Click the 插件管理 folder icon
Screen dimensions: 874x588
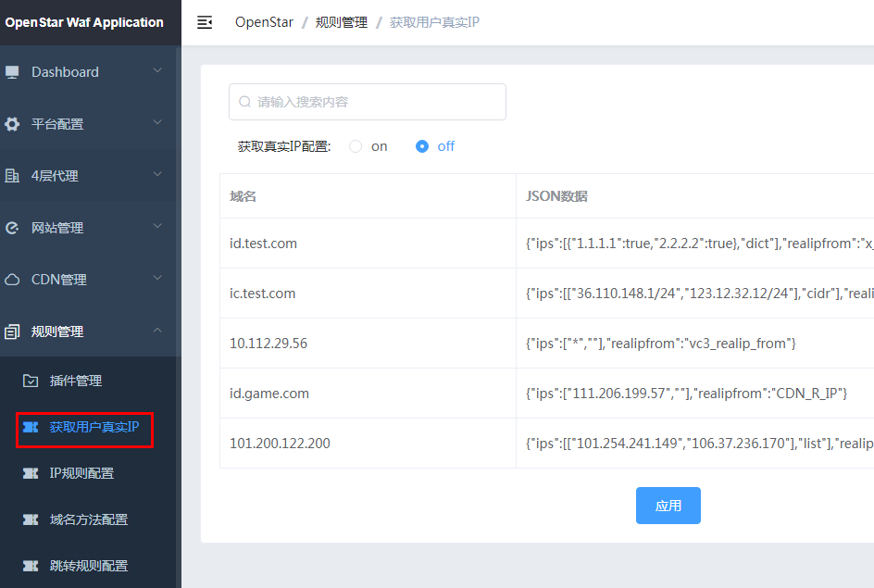pyautogui.click(x=31, y=381)
